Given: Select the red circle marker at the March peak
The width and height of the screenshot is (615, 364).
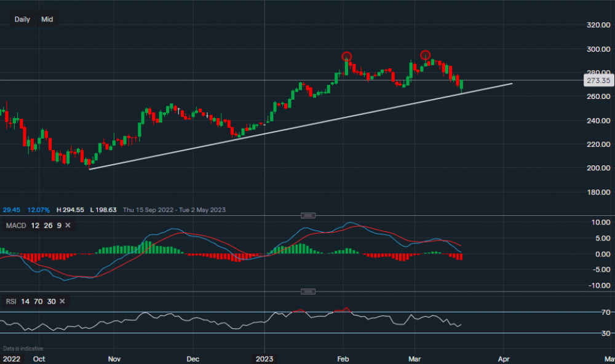Looking at the screenshot, I should pos(425,55).
